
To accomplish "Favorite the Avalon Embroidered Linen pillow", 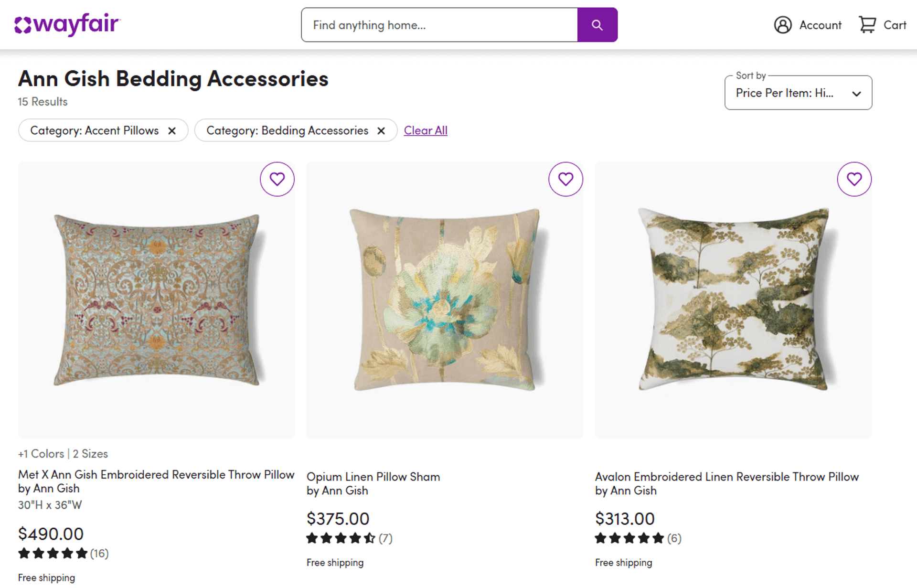I will click(x=854, y=179).
